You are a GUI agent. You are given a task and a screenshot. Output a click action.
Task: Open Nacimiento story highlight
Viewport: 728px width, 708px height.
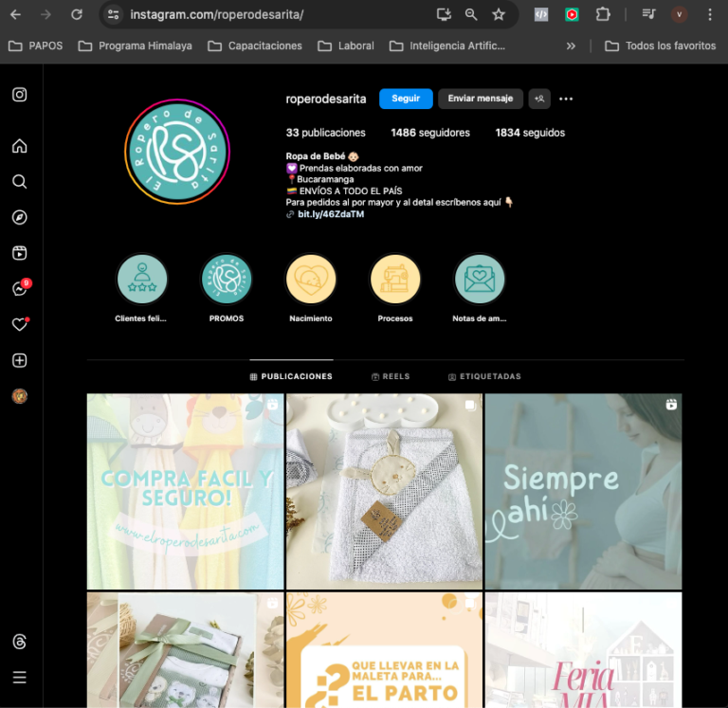[311, 279]
